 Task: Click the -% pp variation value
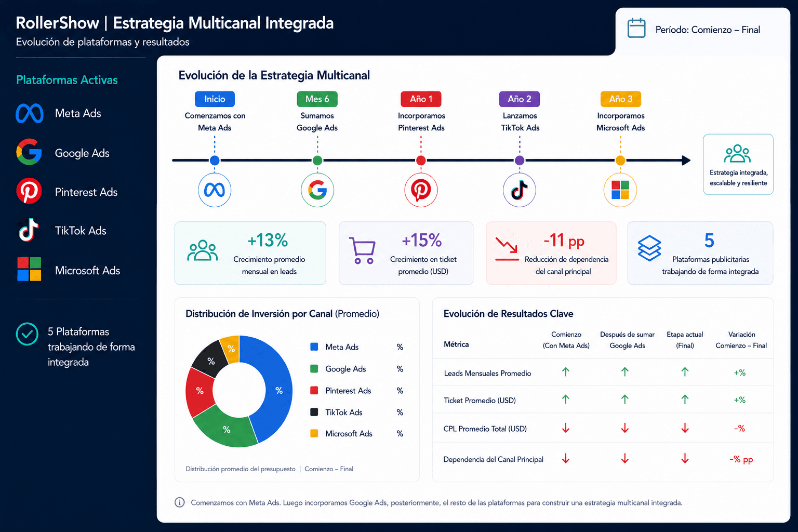[741, 459]
